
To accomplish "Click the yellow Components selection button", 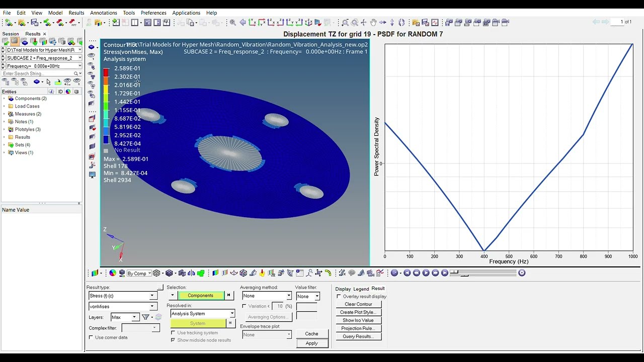I will coord(201,296).
